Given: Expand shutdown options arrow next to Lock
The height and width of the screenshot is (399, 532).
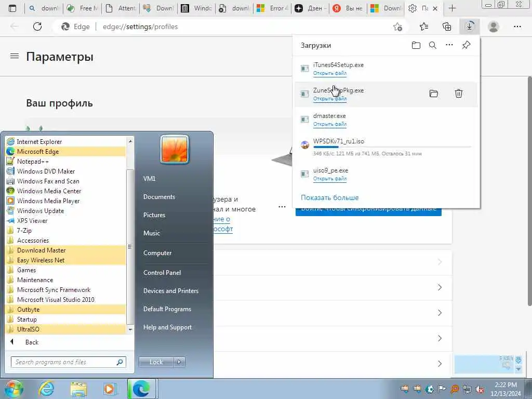Looking at the screenshot, I should [x=179, y=362].
